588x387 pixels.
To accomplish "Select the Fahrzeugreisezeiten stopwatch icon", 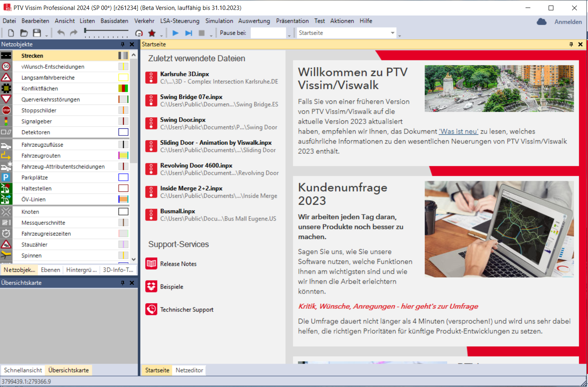I will 6,234.
